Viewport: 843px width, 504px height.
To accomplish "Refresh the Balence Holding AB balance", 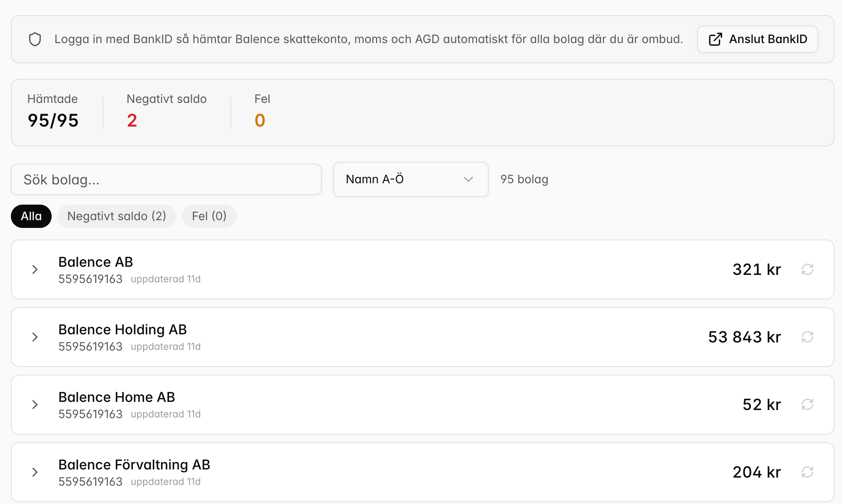I will tap(807, 337).
